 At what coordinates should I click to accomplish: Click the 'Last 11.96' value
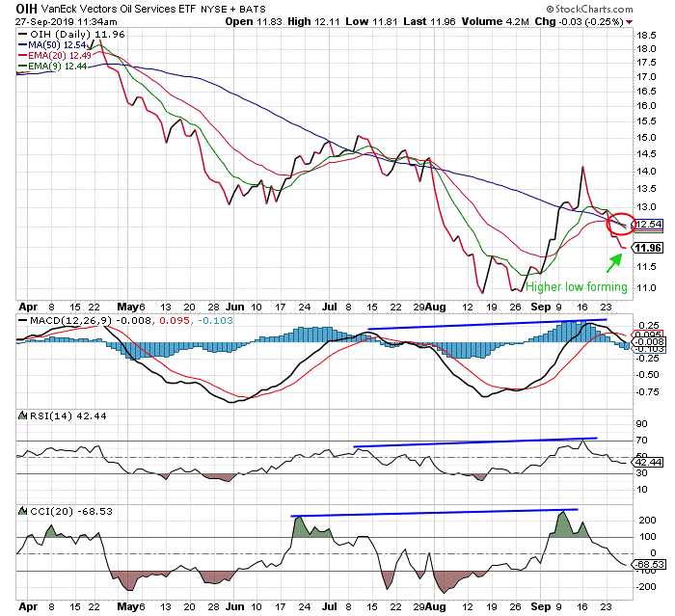[429, 21]
